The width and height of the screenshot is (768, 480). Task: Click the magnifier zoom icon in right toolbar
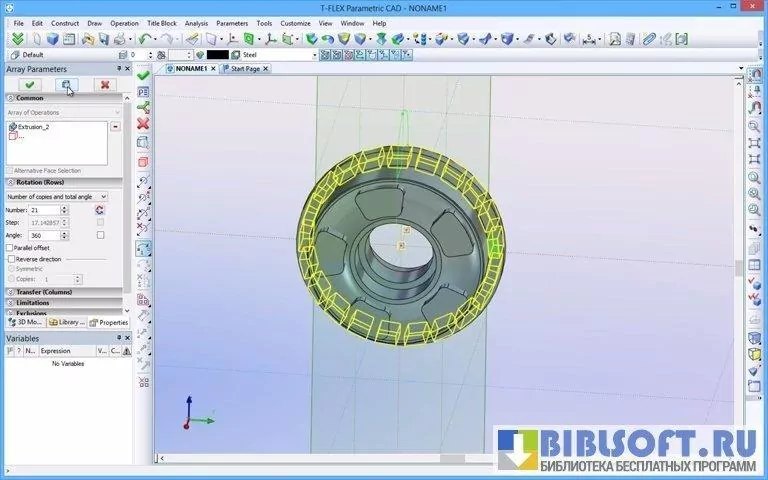click(x=755, y=127)
